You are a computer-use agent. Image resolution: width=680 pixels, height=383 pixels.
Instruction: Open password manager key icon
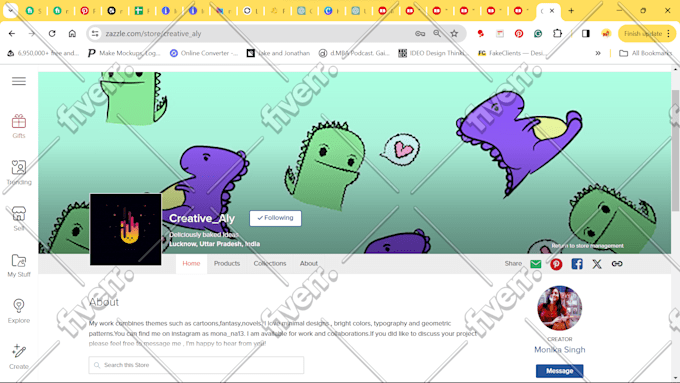[x=420, y=33]
